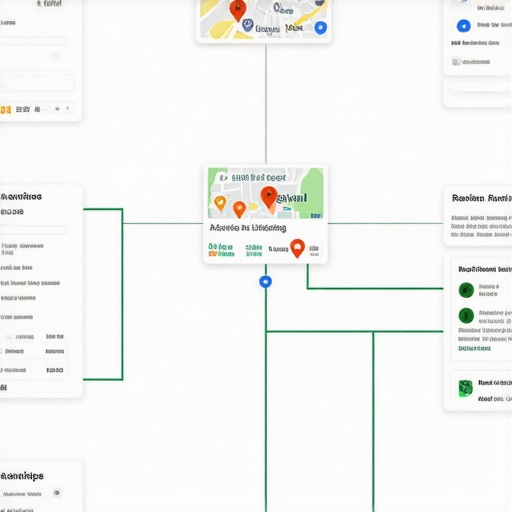The height and width of the screenshot is (512, 512).
Task: Select the green square icon in the lower right card
Action: click(x=465, y=388)
